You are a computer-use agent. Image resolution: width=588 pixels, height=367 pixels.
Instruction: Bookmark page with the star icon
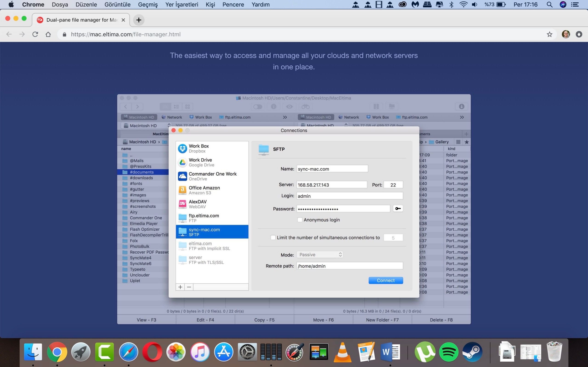tap(549, 34)
